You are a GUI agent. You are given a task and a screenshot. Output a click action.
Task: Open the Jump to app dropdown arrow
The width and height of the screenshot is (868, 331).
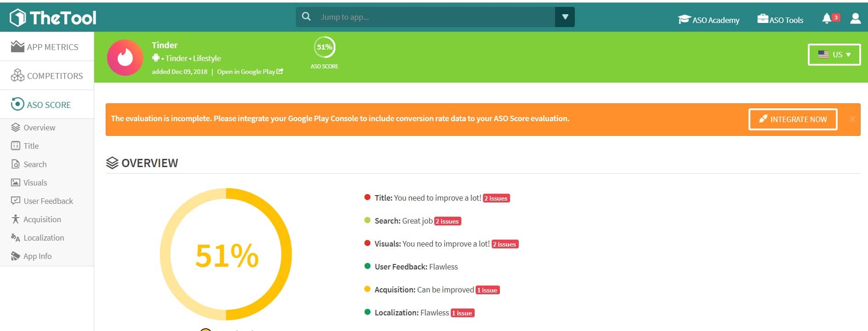pos(565,17)
